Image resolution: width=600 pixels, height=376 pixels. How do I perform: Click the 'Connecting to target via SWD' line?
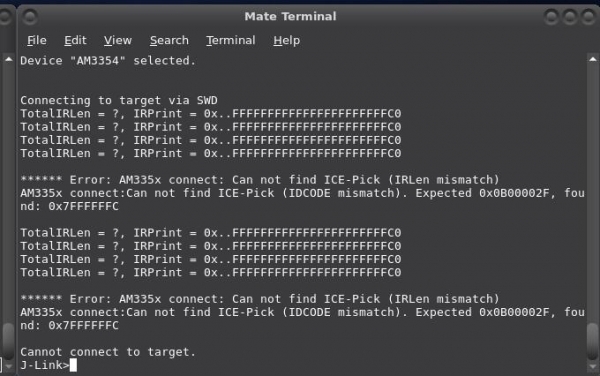pos(119,100)
